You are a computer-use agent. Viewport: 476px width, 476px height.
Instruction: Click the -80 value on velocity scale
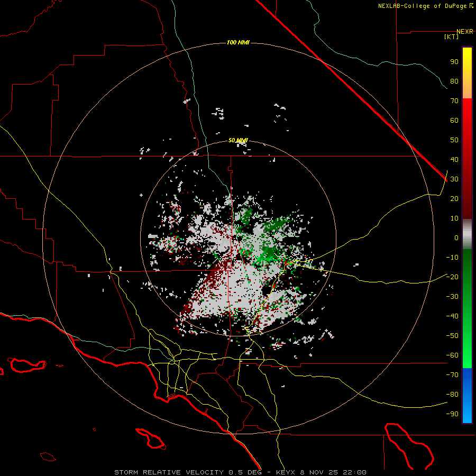pos(452,395)
